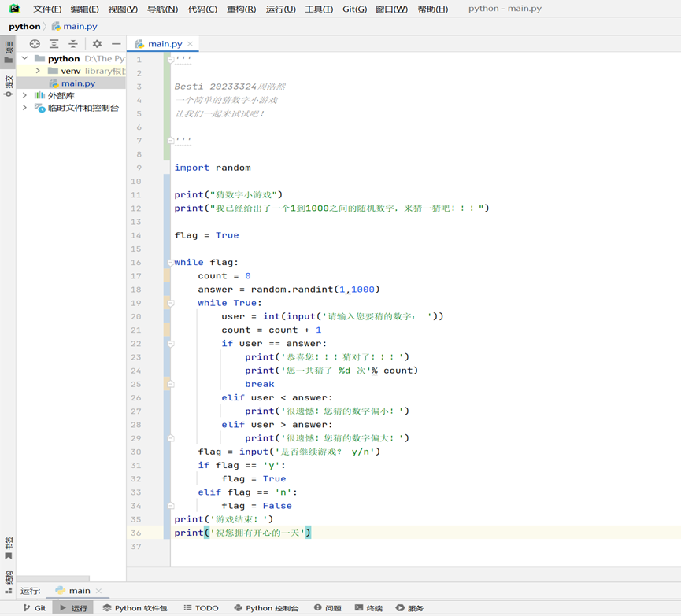The height and width of the screenshot is (616, 681).
Task: Hide the project panel with minus icon
Action: [117, 44]
